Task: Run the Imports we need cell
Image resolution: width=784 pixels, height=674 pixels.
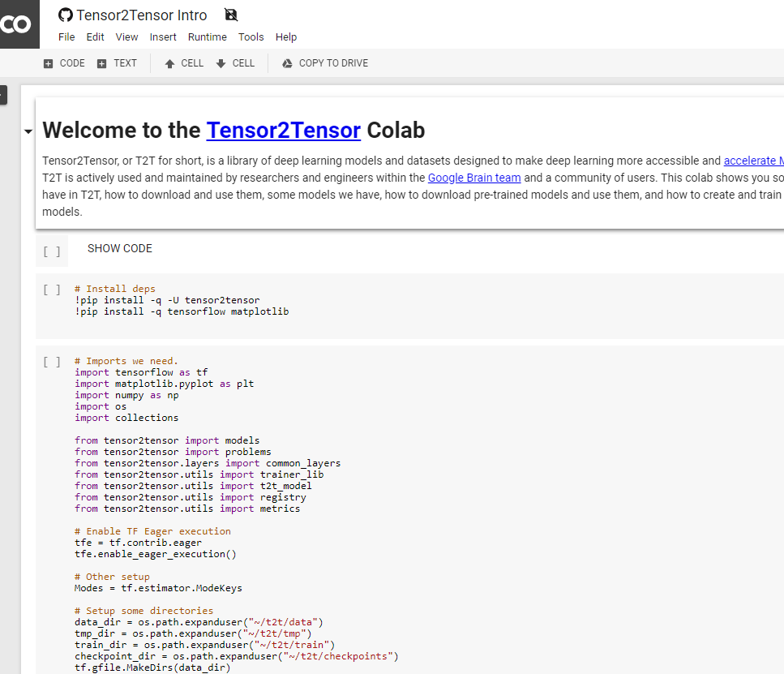Action: tap(52, 362)
